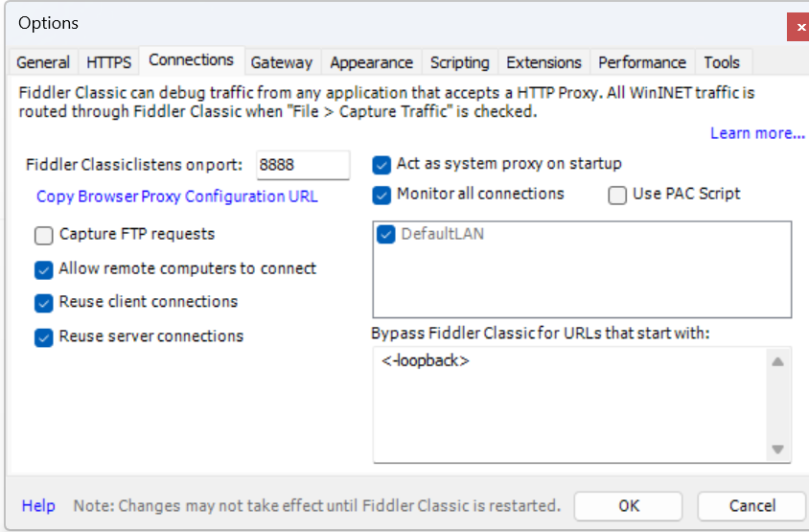This screenshot has width=809, height=532.
Task: Switch to the General tab
Action: click(43, 62)
